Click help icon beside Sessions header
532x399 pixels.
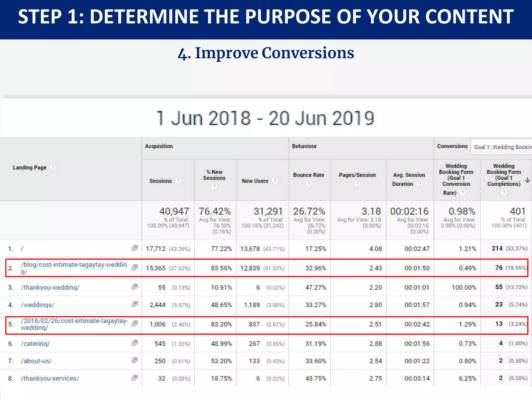click(178, 181)
